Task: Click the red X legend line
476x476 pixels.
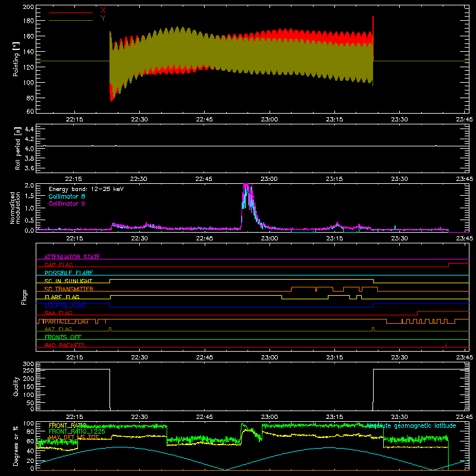Action: [70, 12]
